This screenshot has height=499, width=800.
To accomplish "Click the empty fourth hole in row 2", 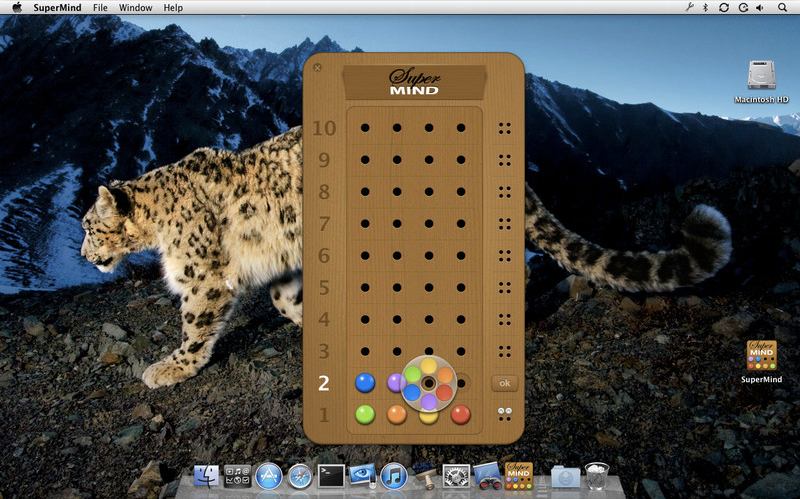I will [462, 383].
